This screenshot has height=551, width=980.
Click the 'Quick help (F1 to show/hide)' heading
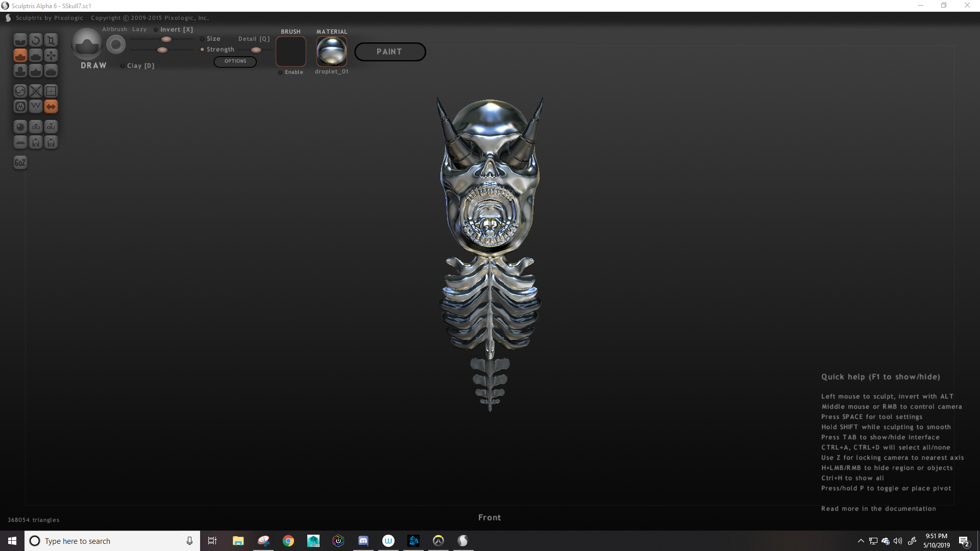point(880,377)
